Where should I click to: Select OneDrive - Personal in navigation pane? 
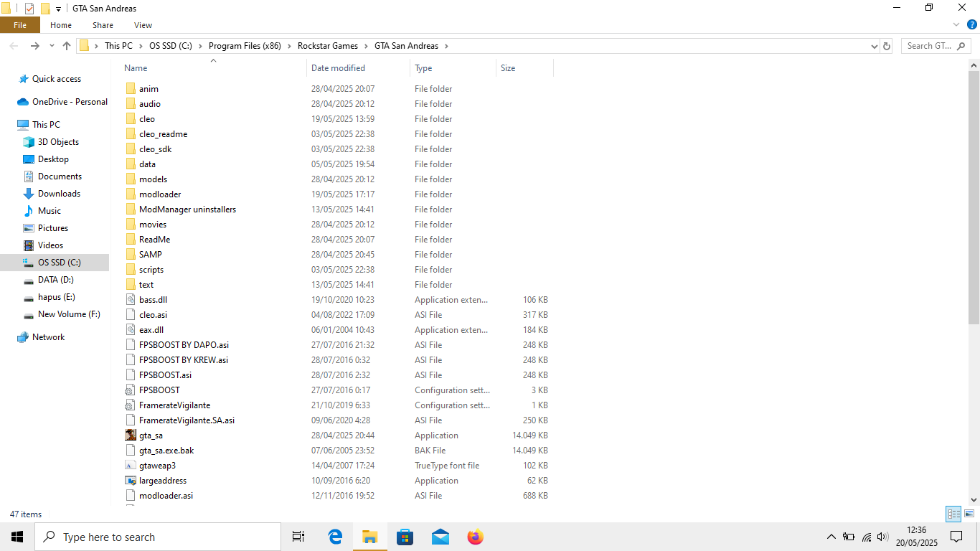[70, 102]
